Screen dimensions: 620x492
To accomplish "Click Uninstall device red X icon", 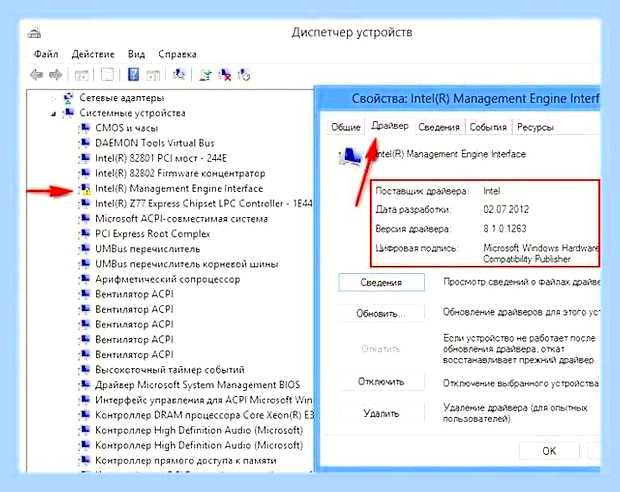I will point(225,75).
